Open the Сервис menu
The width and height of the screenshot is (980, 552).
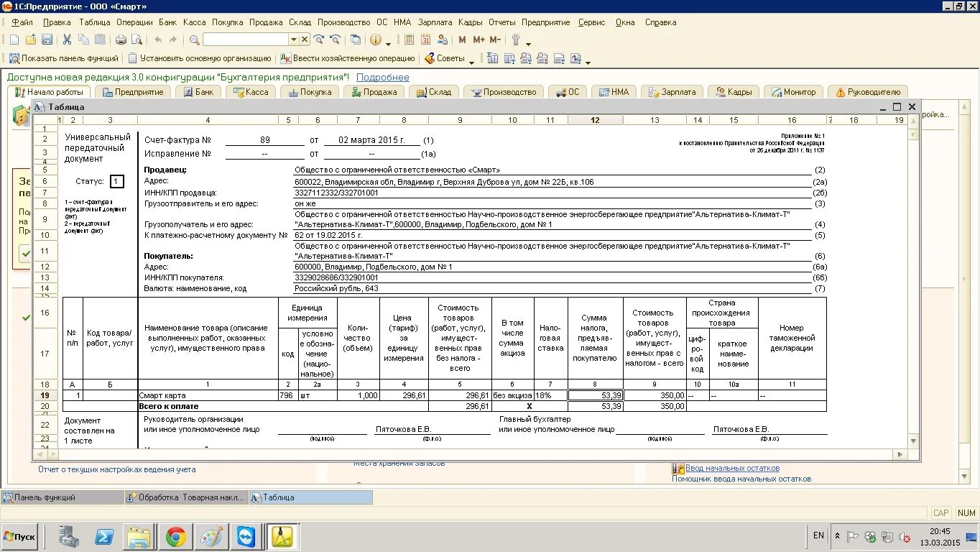(591, 22)
